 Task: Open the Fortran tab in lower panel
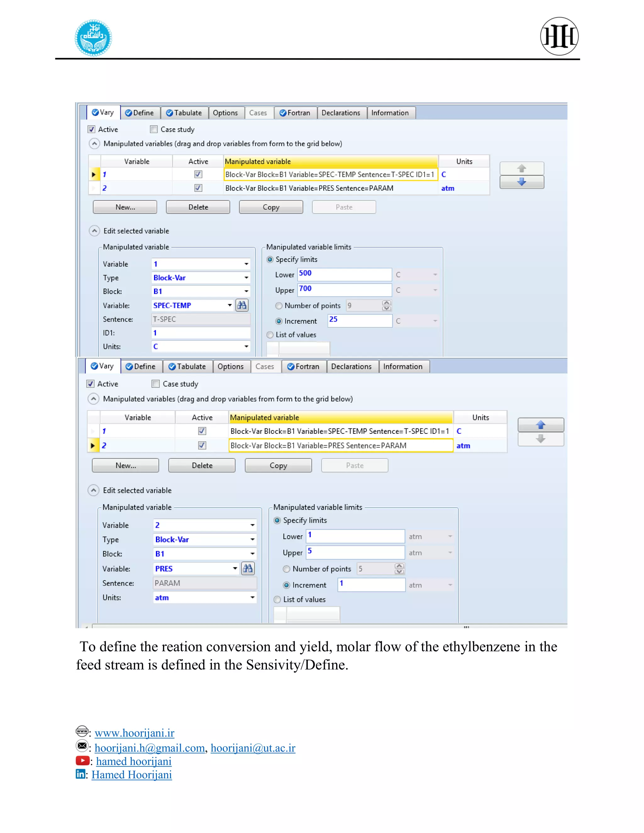(303, 366)
